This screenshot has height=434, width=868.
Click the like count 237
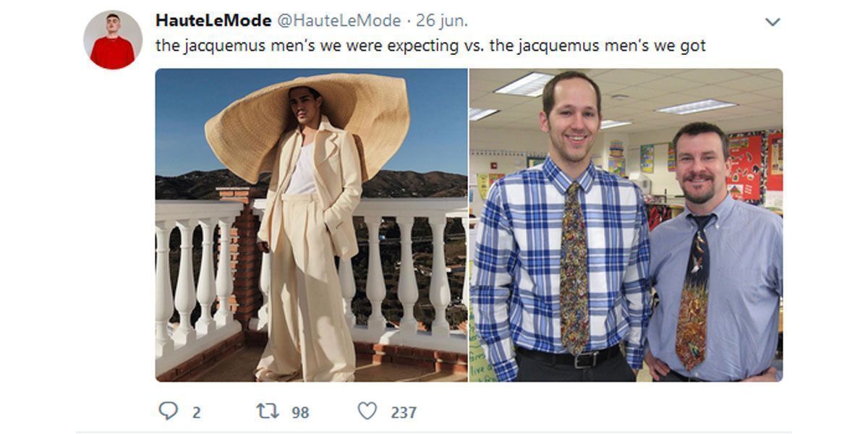404,412
